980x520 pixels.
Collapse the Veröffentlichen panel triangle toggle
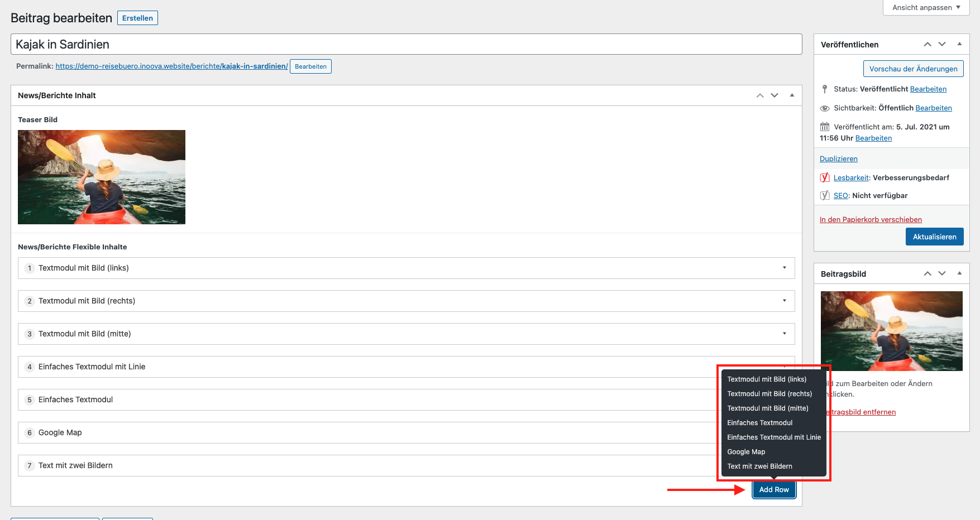(959, 44)
